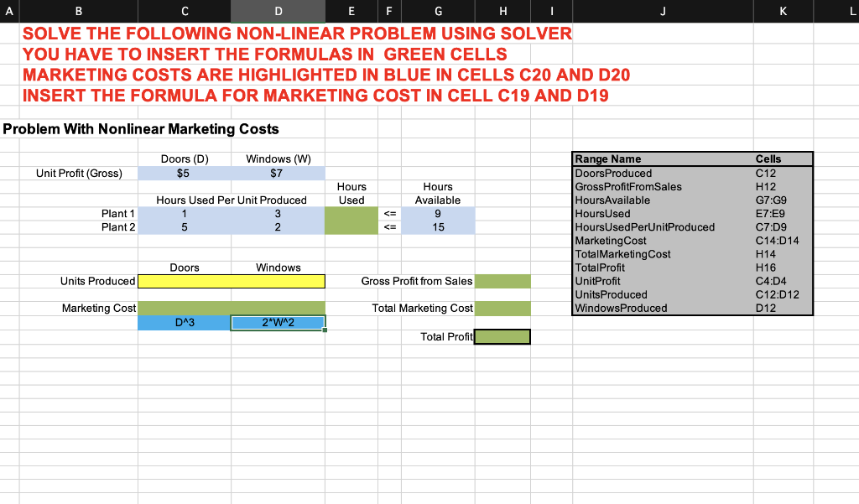Select column B header

pos(78,11)
